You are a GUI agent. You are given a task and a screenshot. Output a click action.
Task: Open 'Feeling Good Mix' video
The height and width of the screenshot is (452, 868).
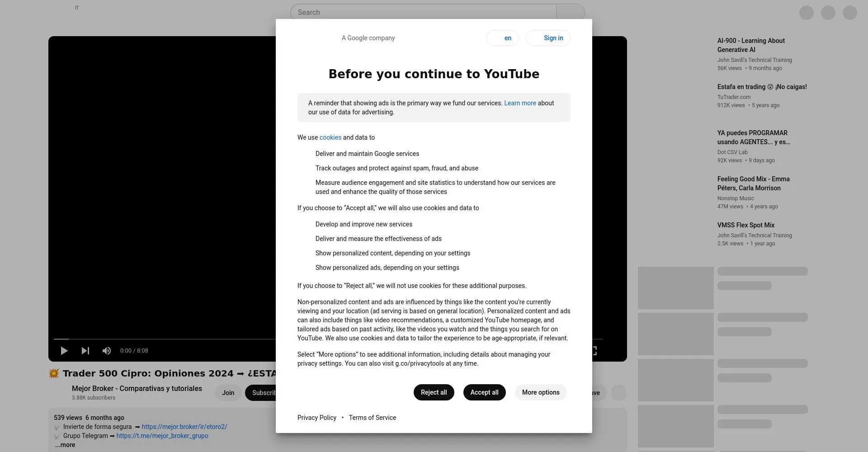(x=753, y=184)
